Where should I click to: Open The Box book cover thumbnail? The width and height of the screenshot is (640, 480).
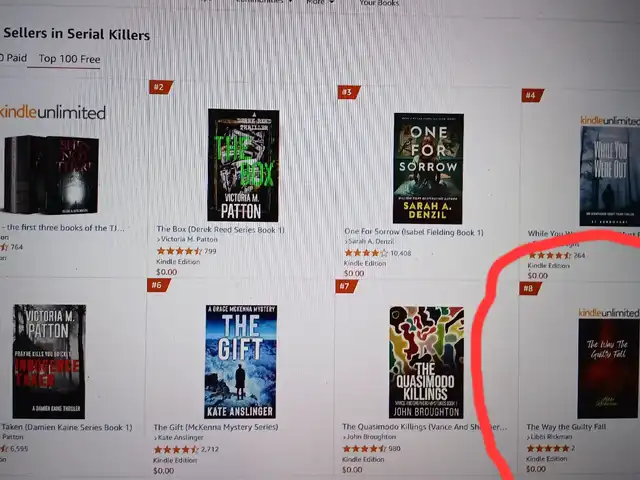click(243, 165)
